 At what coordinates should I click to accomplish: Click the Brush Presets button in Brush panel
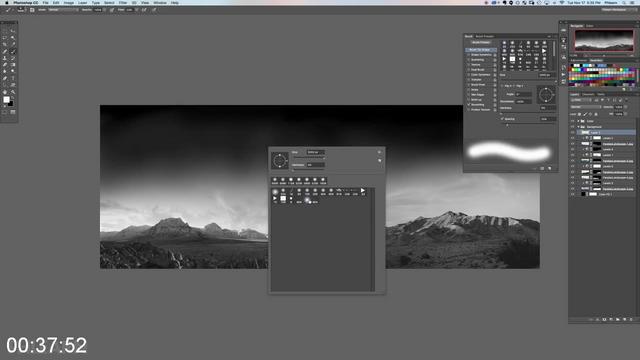pos(481,42)
